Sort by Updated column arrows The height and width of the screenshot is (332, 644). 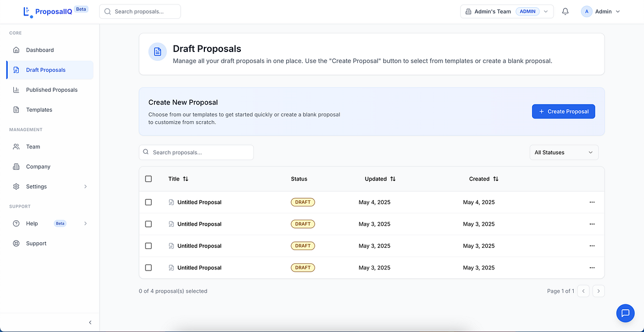tap(393, 179)
